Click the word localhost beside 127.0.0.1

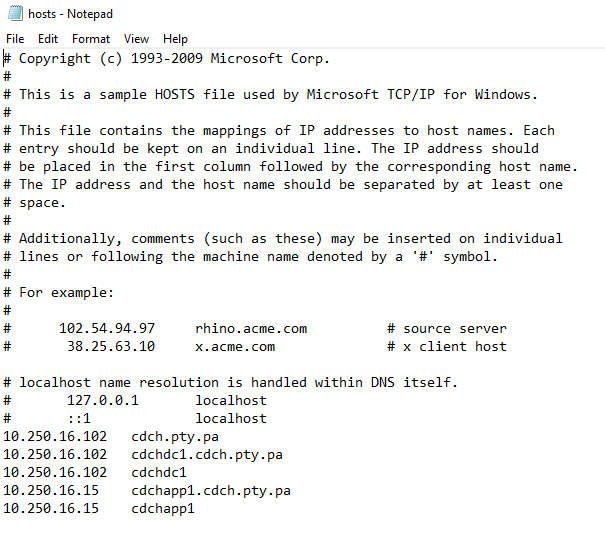(x=231, y=401)
